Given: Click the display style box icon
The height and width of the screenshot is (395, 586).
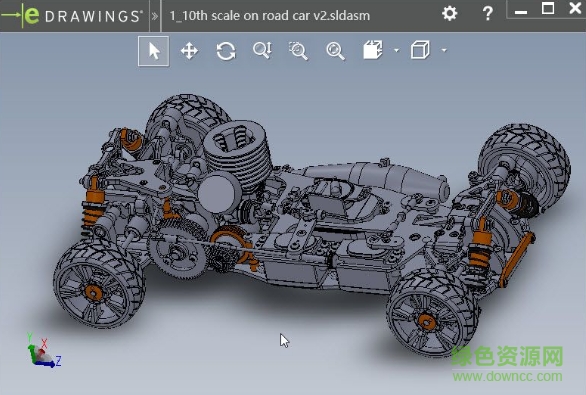Looking at the screenshot, I should (420, 50).
